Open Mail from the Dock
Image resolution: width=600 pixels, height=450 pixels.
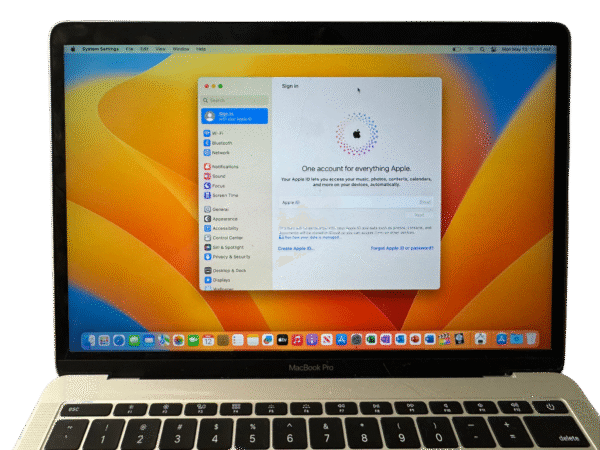[149, 340]
